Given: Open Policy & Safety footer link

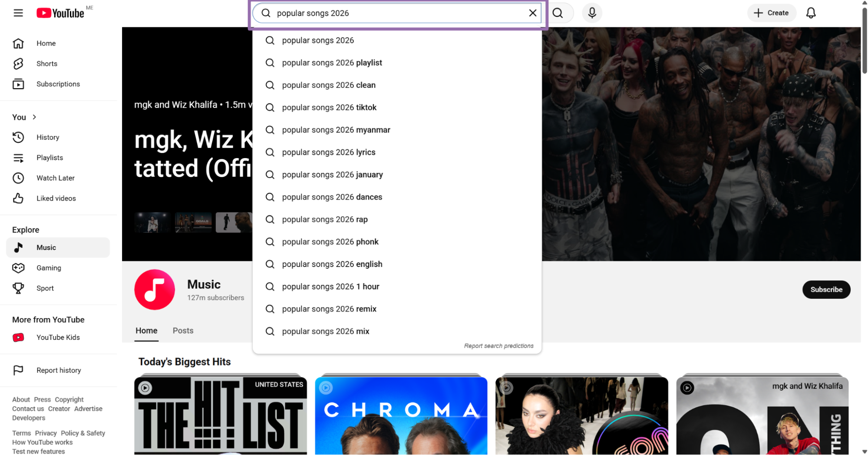Looking at the screenshot, I should coord(83,433).
